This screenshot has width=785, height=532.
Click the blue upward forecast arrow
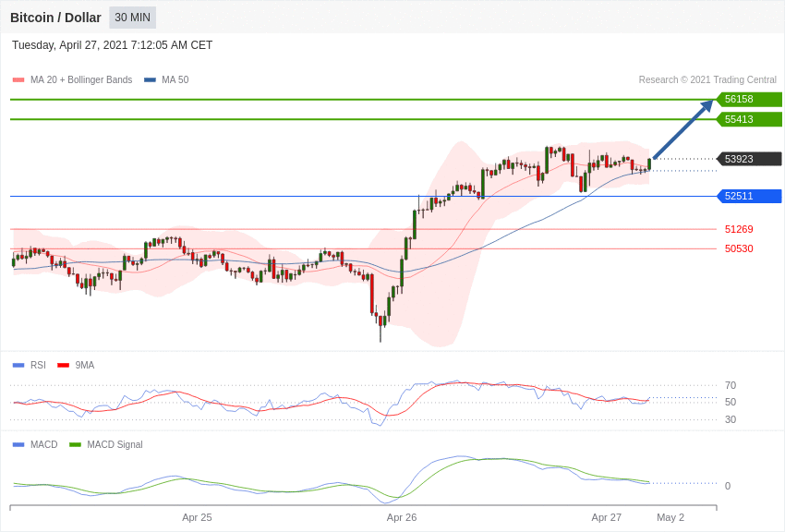click(x=683, y=129)
